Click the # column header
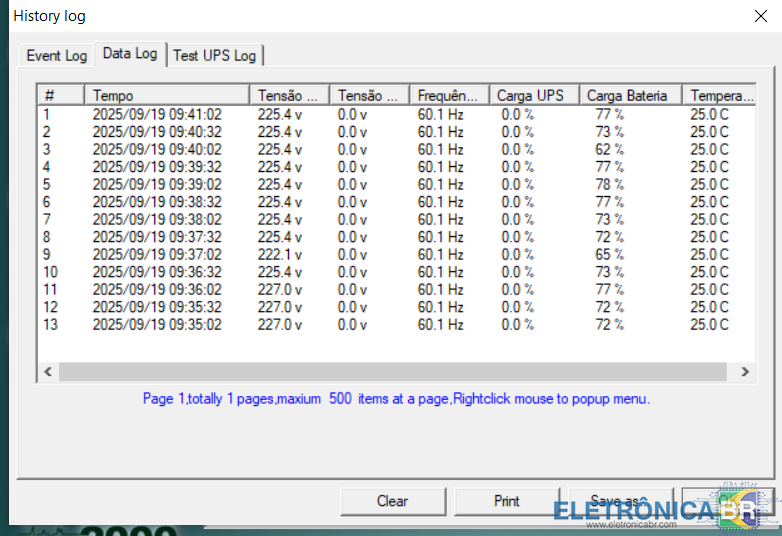This screenshot has width=782, height=536. (x=60, y=95)
